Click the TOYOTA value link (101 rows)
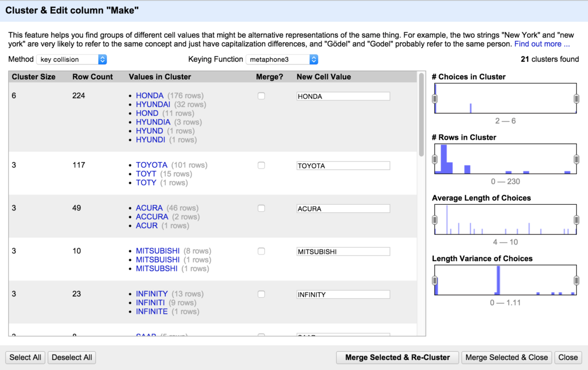 151,165
